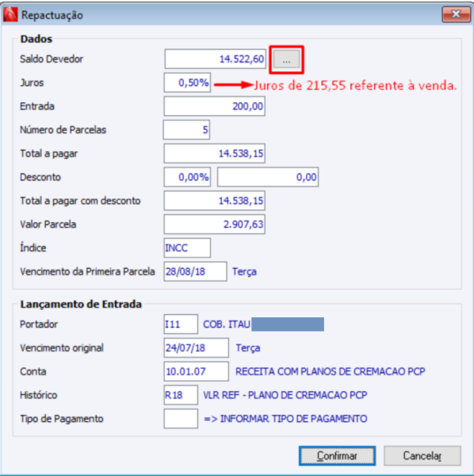The image size is (474, 476).
Task: Click the COB. ITAU portador description
Action: coord(227,324)
